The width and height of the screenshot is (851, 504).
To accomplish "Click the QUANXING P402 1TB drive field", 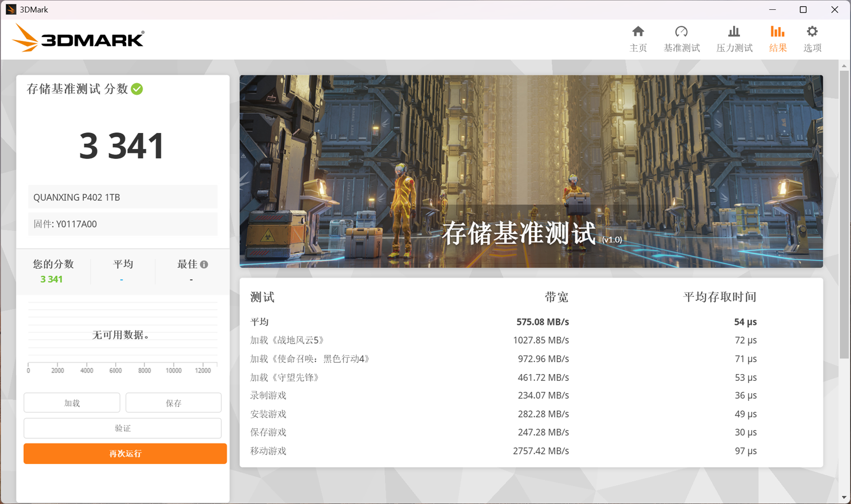I will click(x=123, y=197).
